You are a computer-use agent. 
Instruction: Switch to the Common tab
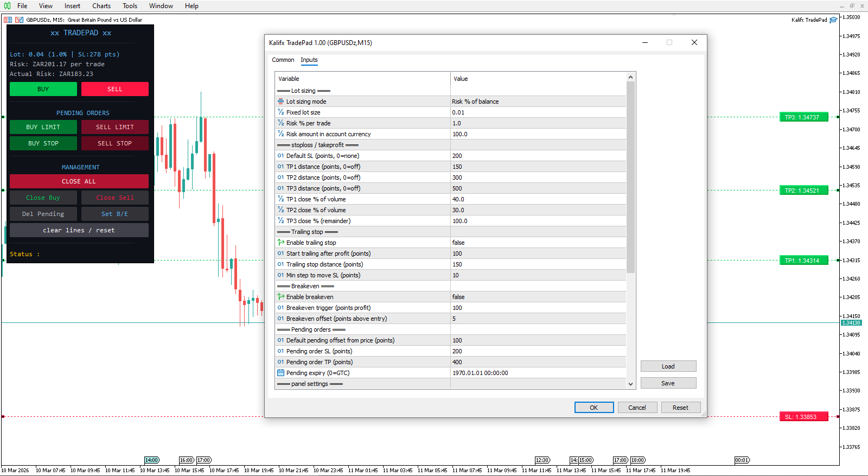tap(283, 60)
